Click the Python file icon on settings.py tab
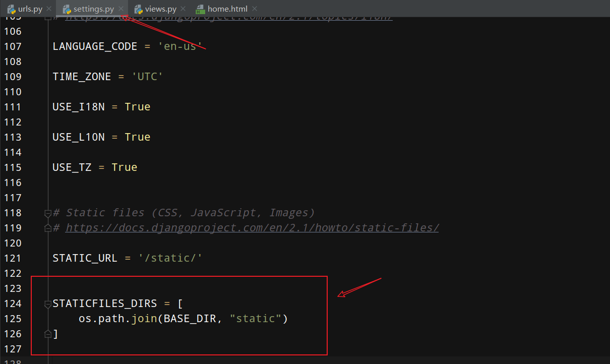The height and width of the screenshot is (364, 610). (66, 9)
